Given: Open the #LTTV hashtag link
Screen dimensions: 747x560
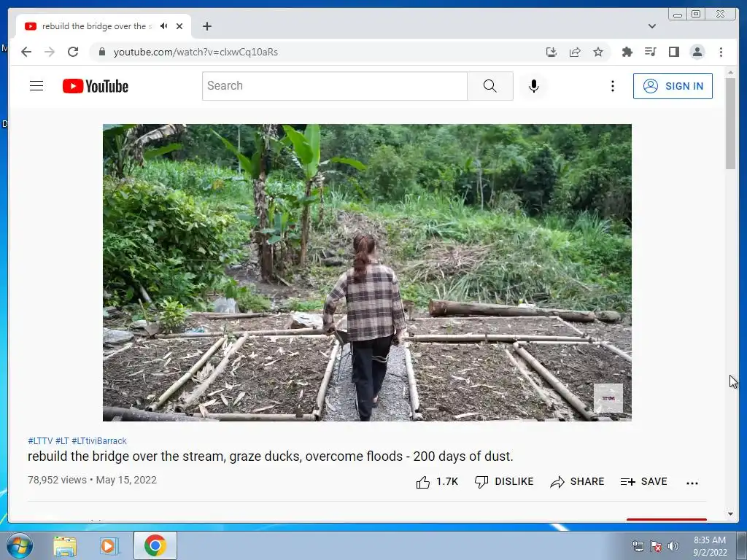Looking at the screenshot, I should [x=40, y=441].
